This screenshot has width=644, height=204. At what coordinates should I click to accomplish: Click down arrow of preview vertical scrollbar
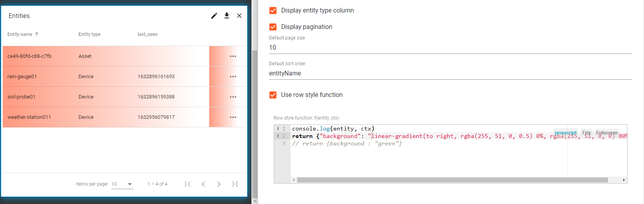(255, 201)
